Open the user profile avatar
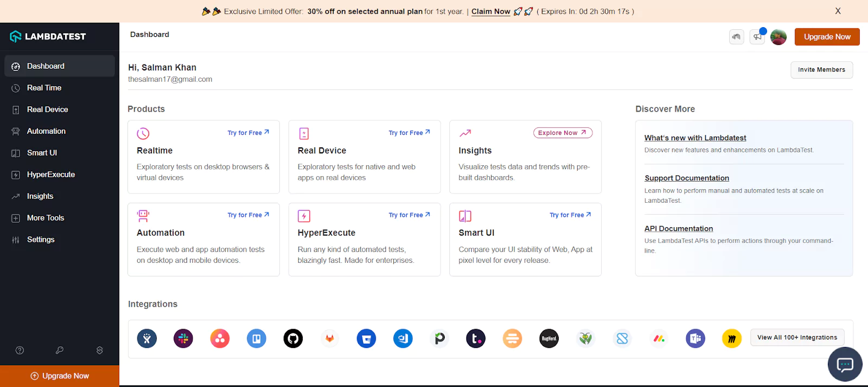The height and width of the screenshot is (387, 868). coord(778,37)
